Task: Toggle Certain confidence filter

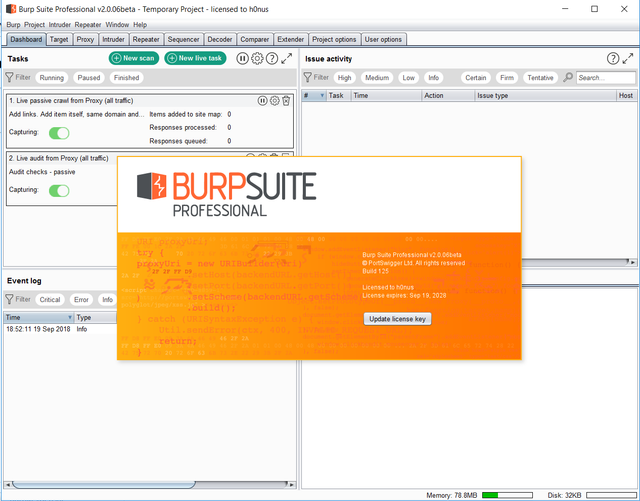Action: pyautogui.click(x=476, y=78)
